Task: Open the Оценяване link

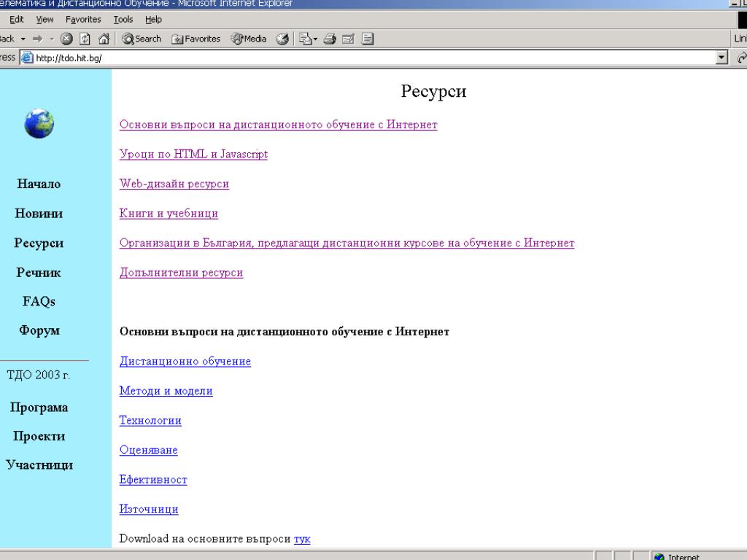Action: 148,449
